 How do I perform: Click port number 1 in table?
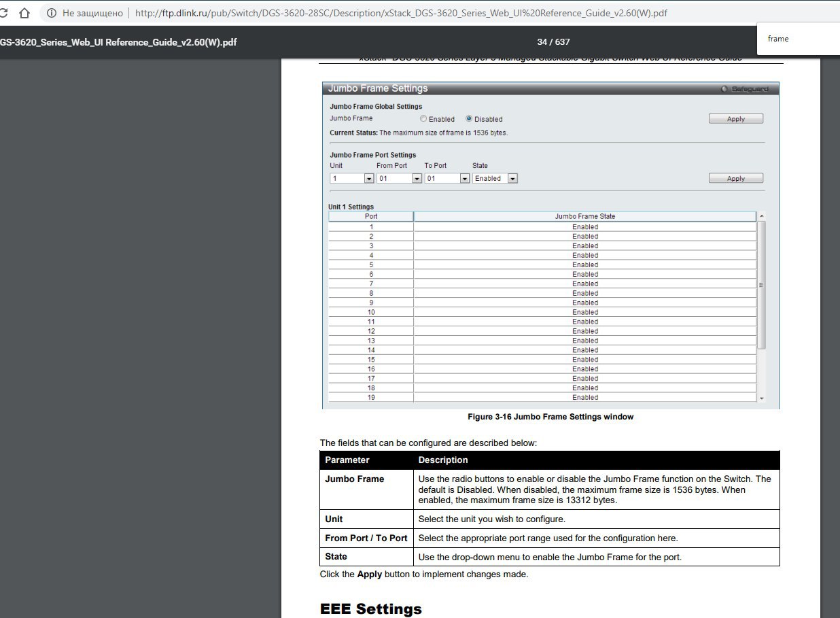371,227
